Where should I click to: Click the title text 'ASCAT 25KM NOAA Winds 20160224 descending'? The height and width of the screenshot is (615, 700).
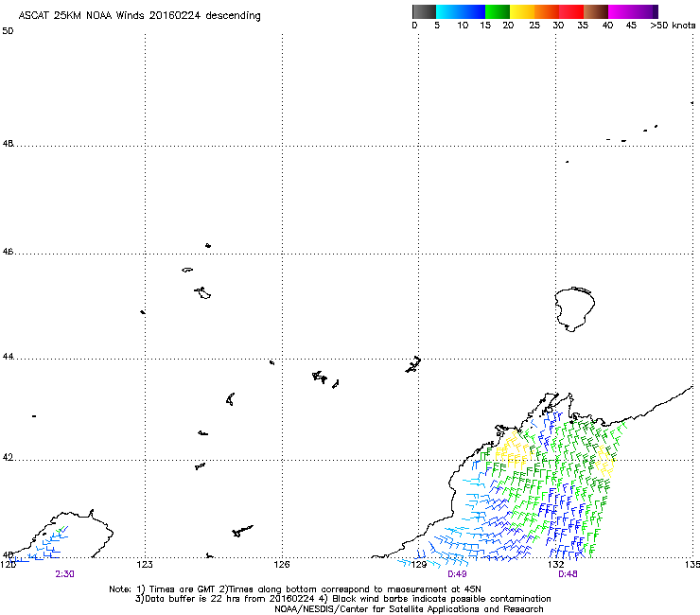(x=139, y=15)
